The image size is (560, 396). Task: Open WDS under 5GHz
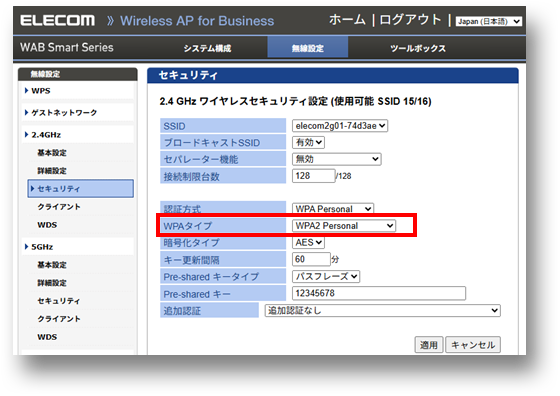[x=47, y=337]
